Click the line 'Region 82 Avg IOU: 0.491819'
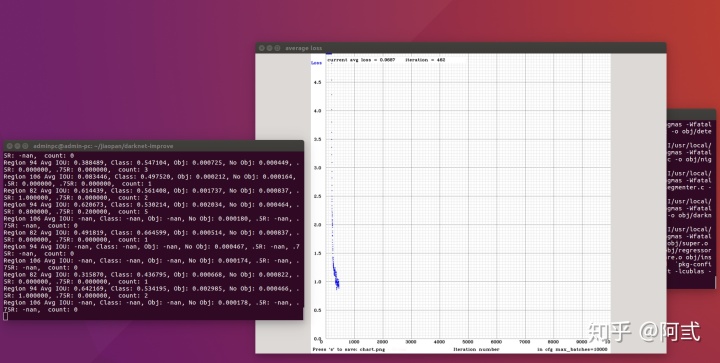This screenshot has height=363, width=720. point(152,233)
